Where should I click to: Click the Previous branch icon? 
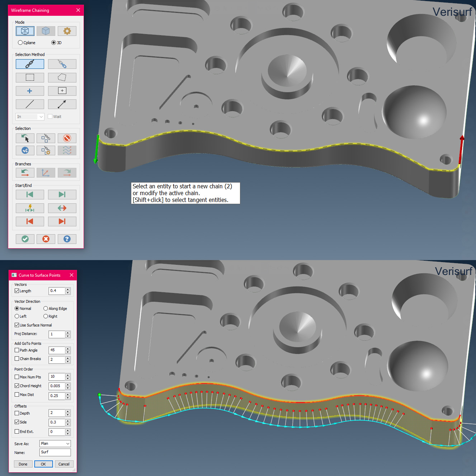[25, 173]
